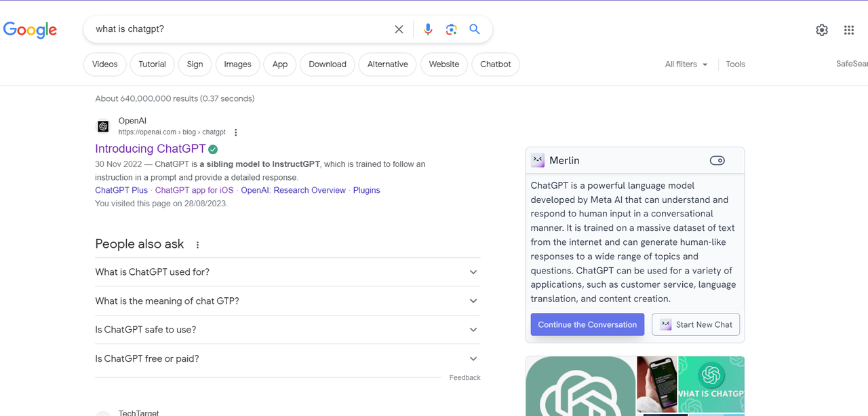Open the ChatGPT Plus sitelink
The width and height of the screenshot is (868, 416).
tap(121, 191)
